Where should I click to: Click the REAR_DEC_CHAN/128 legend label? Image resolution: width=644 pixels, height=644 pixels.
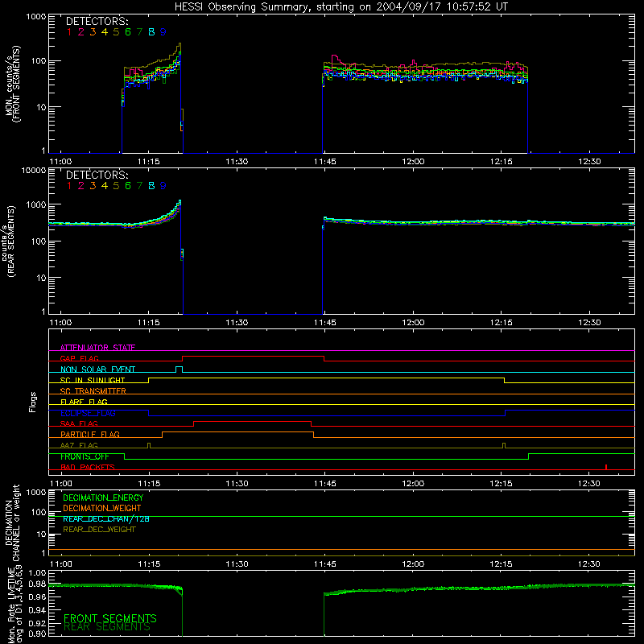pos(106,518)
